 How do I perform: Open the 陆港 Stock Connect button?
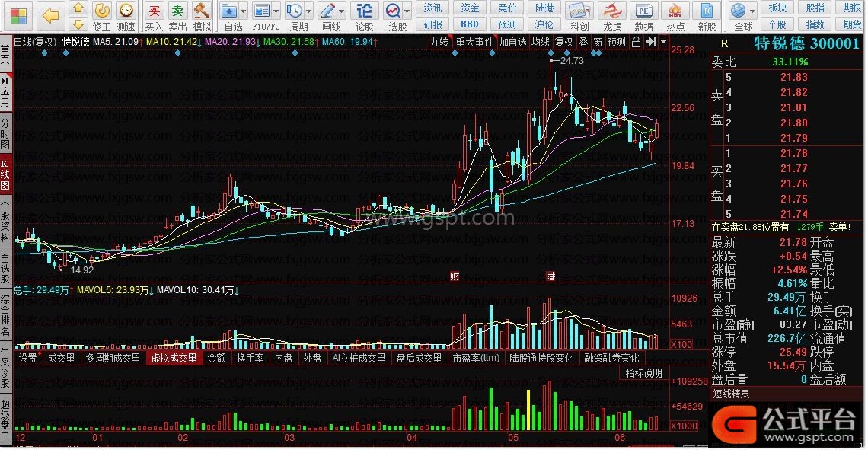pos(544,8)
